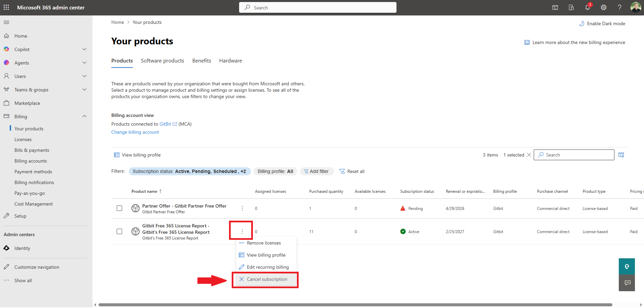The image size is (644, 308).
Task: Switch to the Software products tab
Action: [162, 61]
